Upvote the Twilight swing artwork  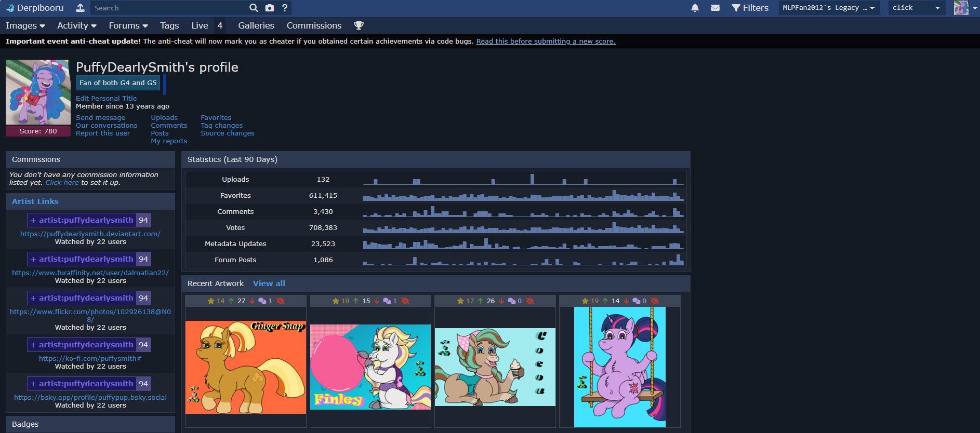[605, 301]
